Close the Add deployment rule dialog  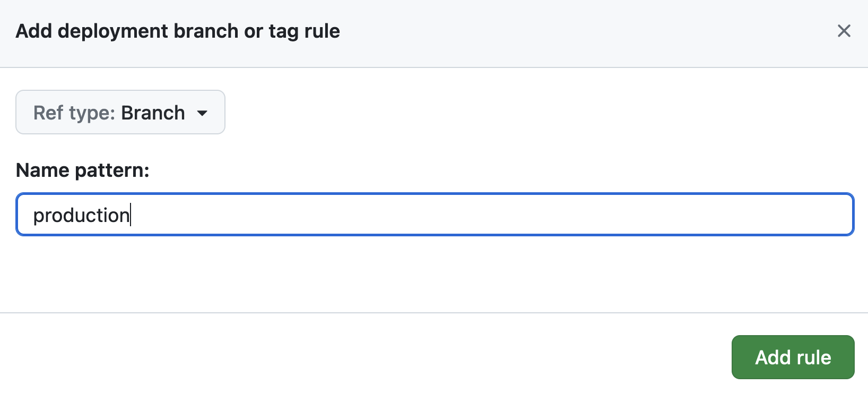[844, 31]
